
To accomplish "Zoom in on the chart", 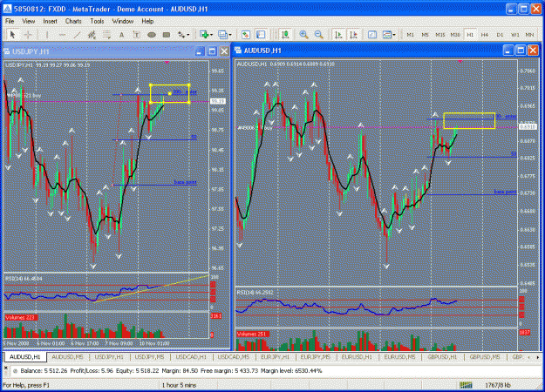I will (x=303, y=34).
